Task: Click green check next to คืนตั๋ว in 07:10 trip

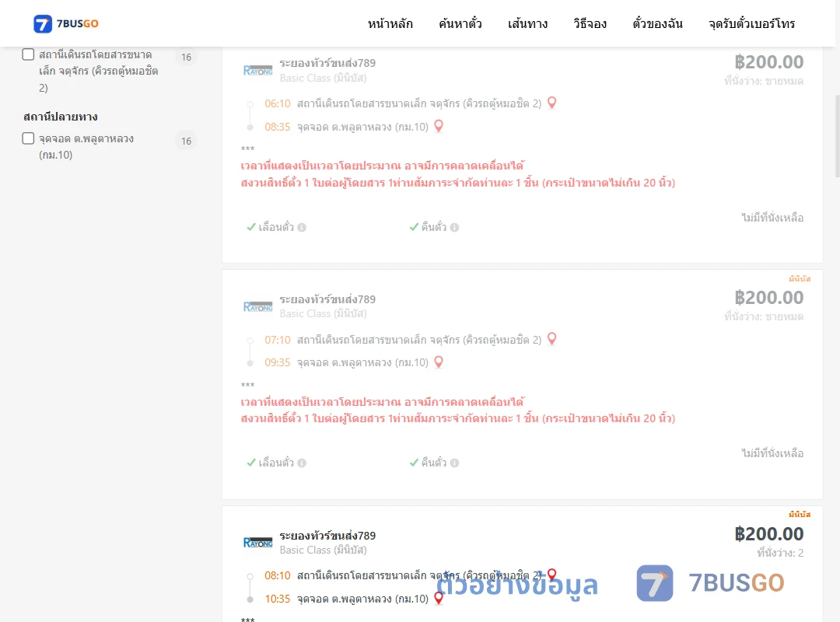Action: tap(414, 463)
